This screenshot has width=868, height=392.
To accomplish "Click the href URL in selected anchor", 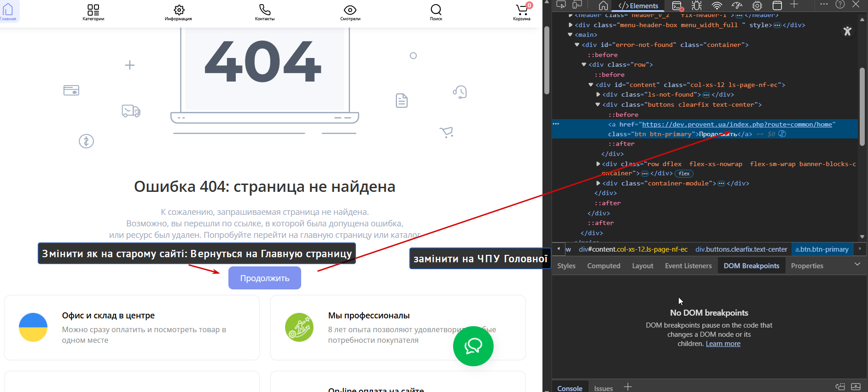I will tap(737, 124).
